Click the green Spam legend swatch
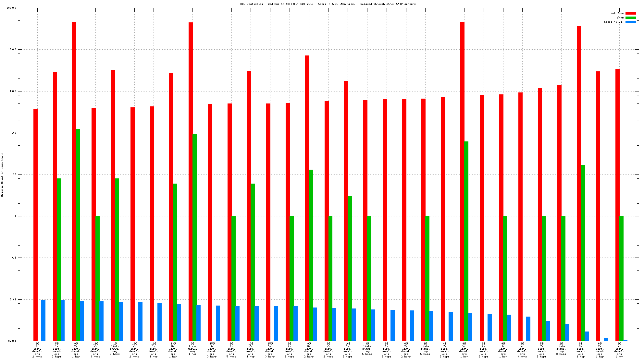Viewport: 644px width, 362px height. pos(630,18)
